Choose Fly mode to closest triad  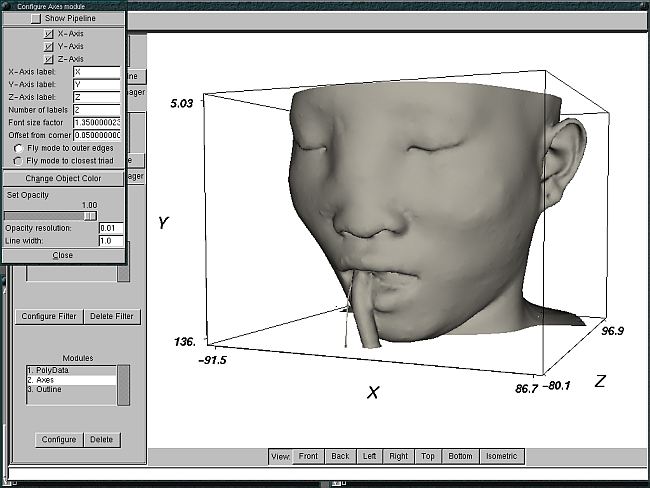[x=19, y=160]
